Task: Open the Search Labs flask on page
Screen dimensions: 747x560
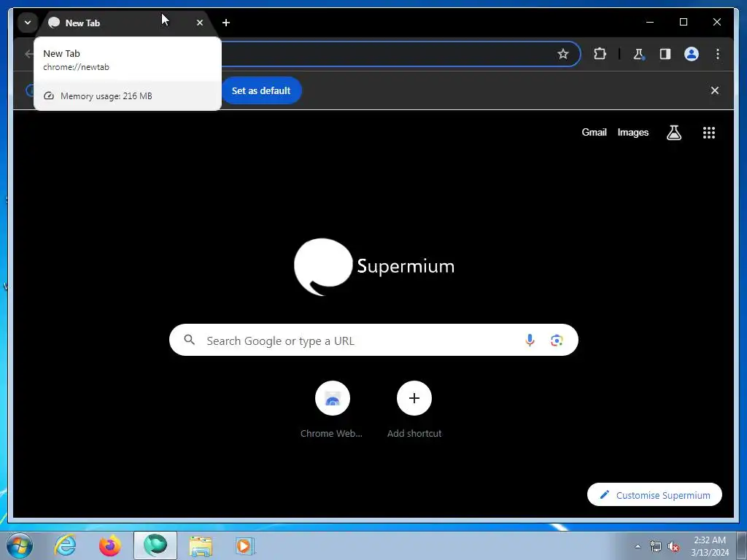Action: [x=673, y=133]
